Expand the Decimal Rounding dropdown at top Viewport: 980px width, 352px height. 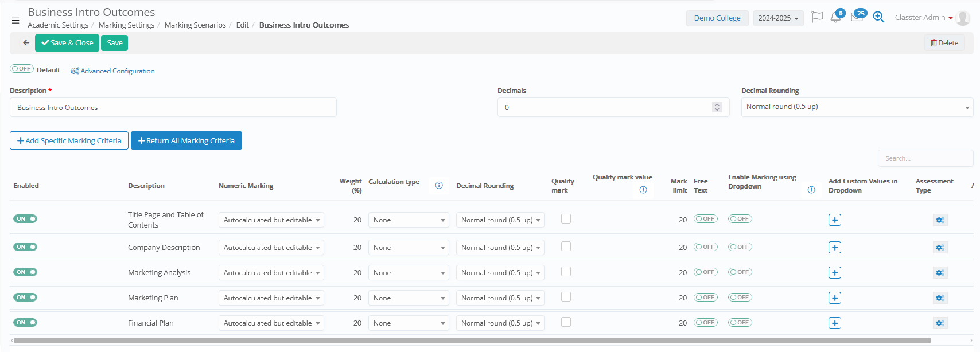click(857, 107)
